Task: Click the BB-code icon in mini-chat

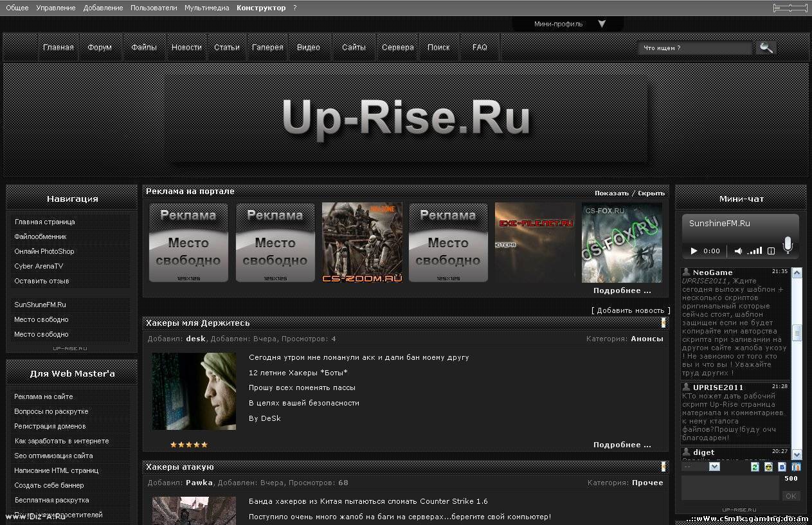Action: (782, 467)
